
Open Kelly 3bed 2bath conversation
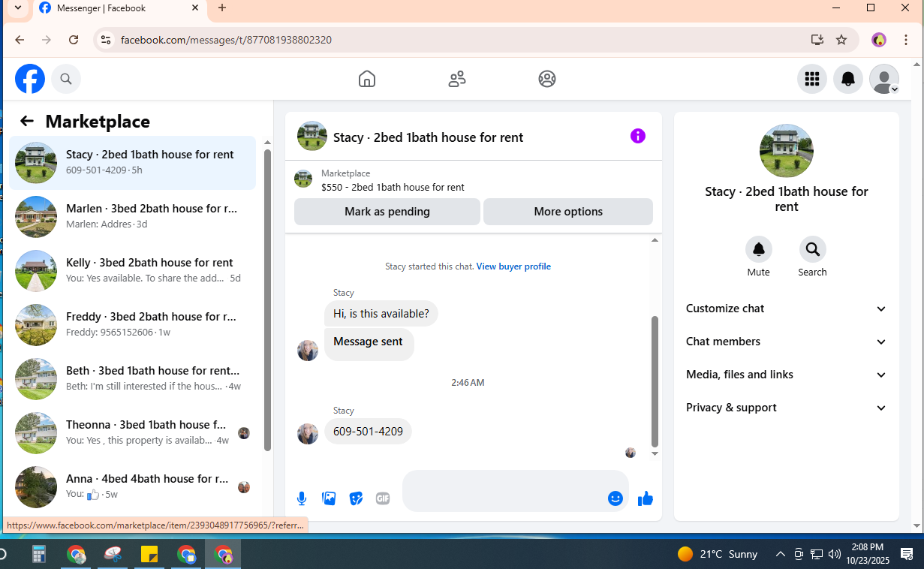[x=133, y=271]
